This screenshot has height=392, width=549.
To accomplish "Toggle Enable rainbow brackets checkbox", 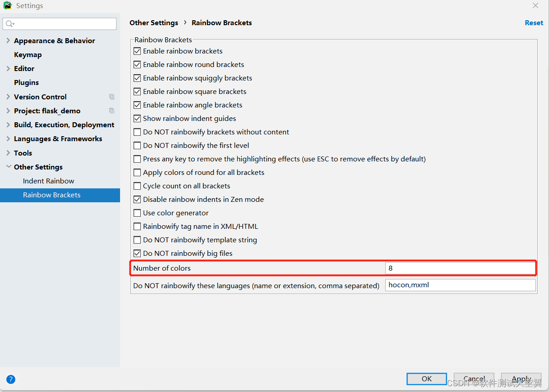I will tap(138, 51).
